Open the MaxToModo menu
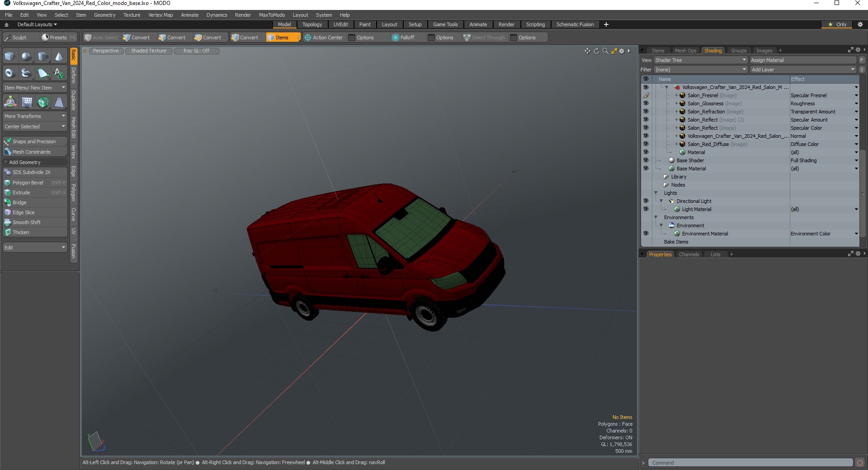Viewport: 868px width, 470px height. tap(272, 15)
